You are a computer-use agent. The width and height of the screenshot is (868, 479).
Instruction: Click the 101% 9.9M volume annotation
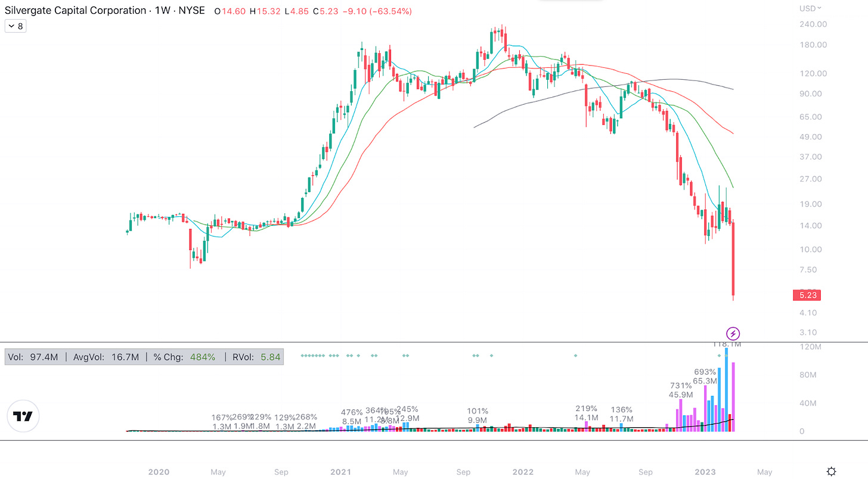point(478,416)
